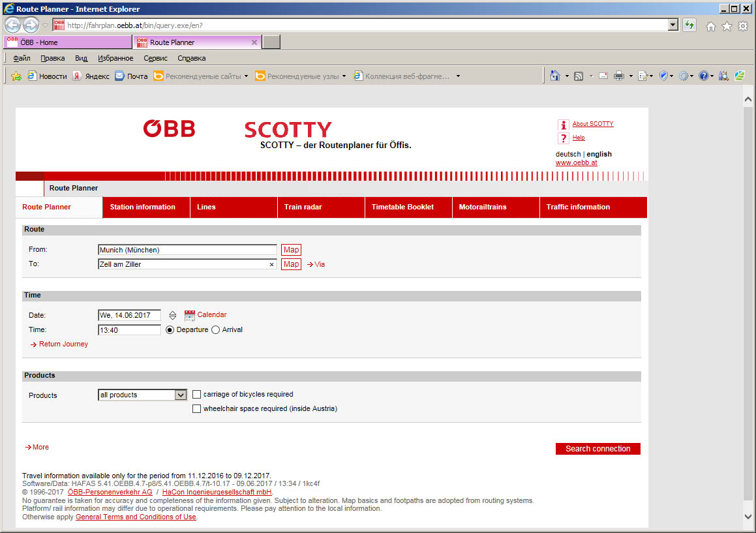Expand the address bar dropdown arrow
The image size is (756, 533).
[x=673, y=25]
